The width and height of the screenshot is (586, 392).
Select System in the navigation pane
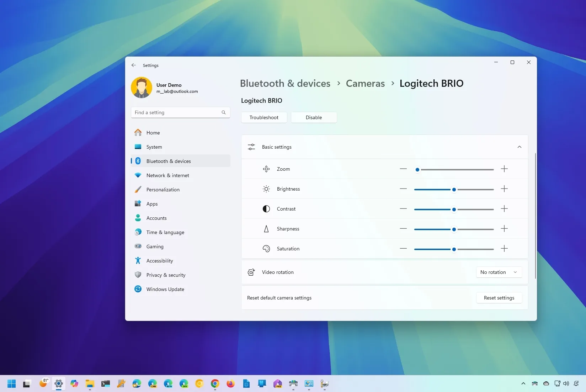[154, 147]
